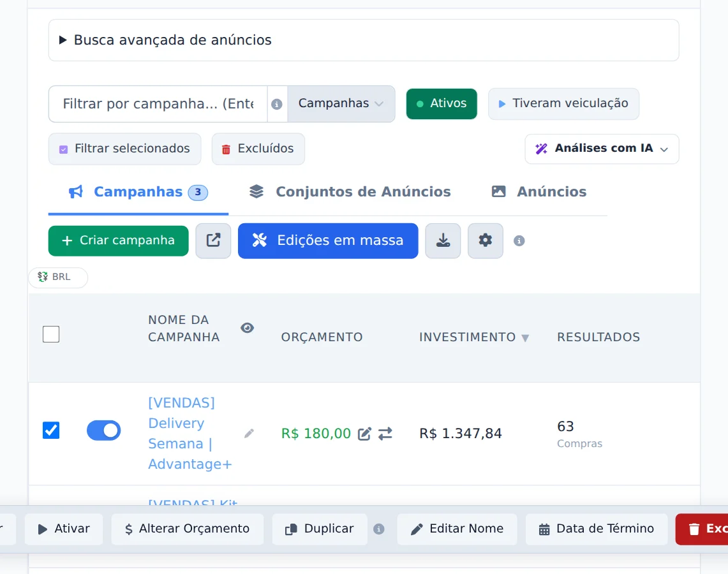Click the swap arrows icon beside the budget
This screenshot has height=574, width=728.
point(385,434)
